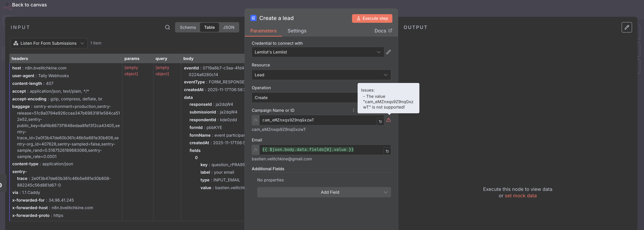Click the Lemlist icon next to Create a lead
This screenshot has height=230, width=644.
coord(253,18)
